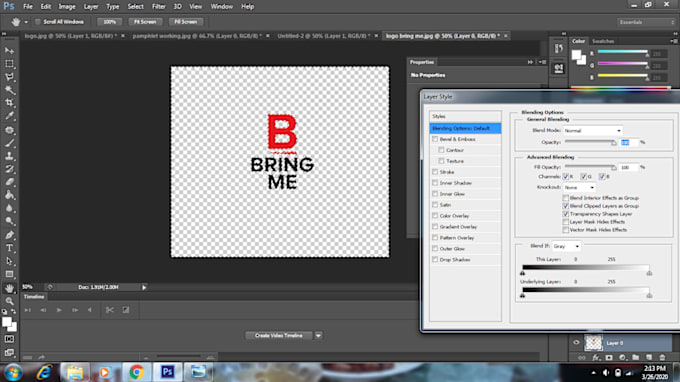680x382 pixels.
Task: Select the Move tool
Action: pos(9,51)
